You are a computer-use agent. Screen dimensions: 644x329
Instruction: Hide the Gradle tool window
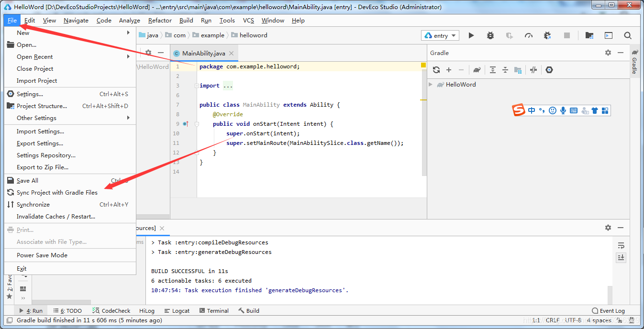tap(621, 53)
